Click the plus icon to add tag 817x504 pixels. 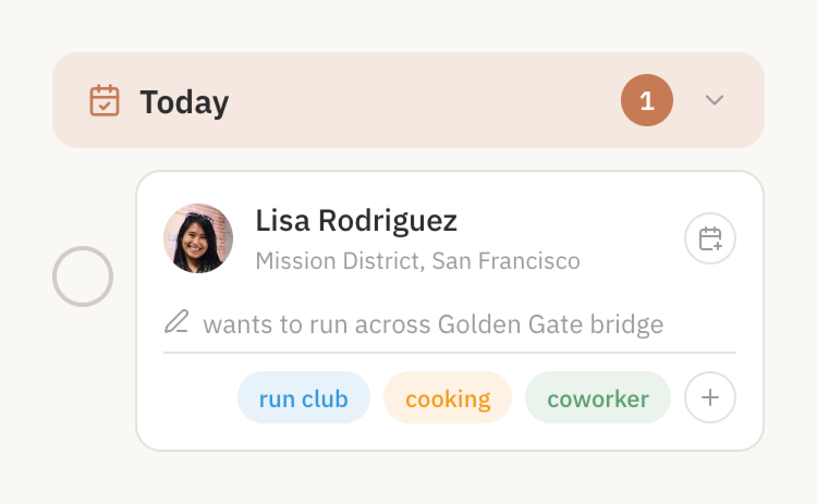tap(710, 397)
